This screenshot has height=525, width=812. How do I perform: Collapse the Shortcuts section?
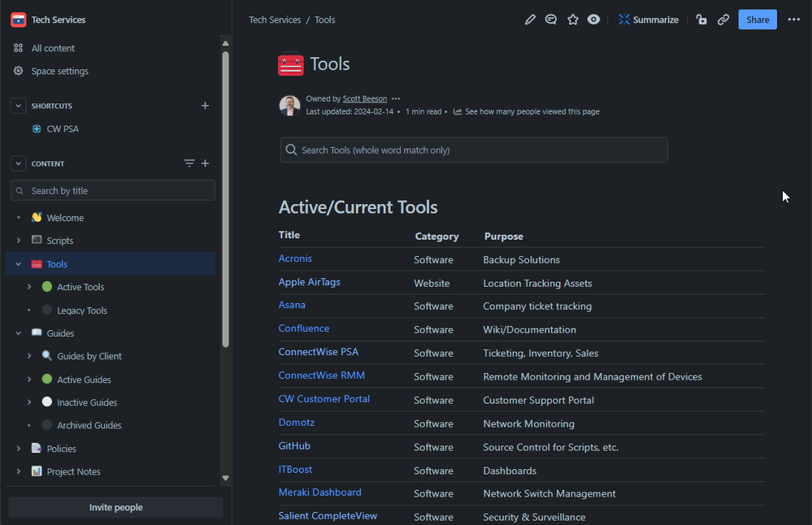18,106
